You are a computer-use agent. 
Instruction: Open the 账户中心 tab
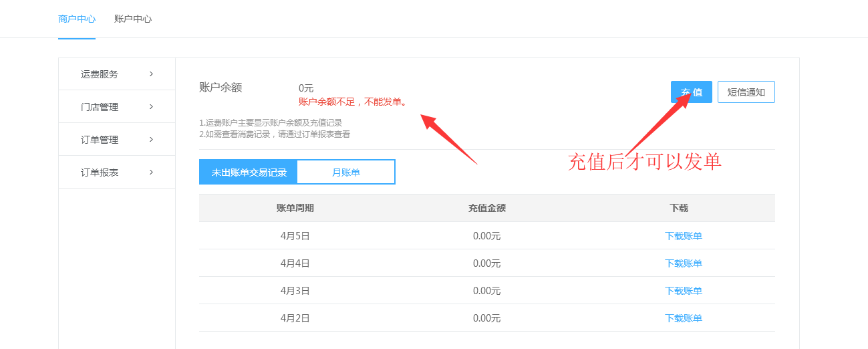coord(133,19)
